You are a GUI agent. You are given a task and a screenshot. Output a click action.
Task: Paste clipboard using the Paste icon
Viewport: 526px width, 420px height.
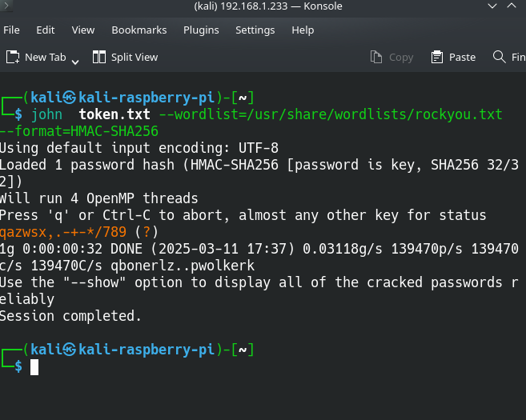437,57
